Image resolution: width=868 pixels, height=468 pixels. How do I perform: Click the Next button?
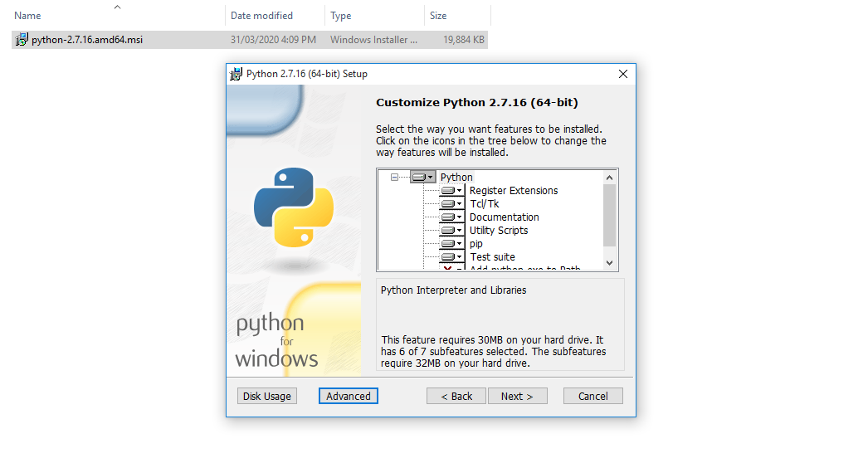coord(517,396)
